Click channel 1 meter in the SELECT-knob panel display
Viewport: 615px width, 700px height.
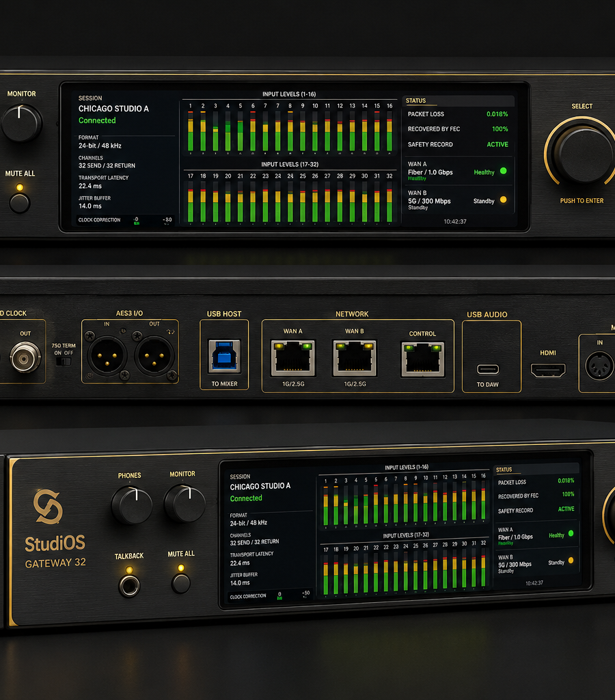191,131
